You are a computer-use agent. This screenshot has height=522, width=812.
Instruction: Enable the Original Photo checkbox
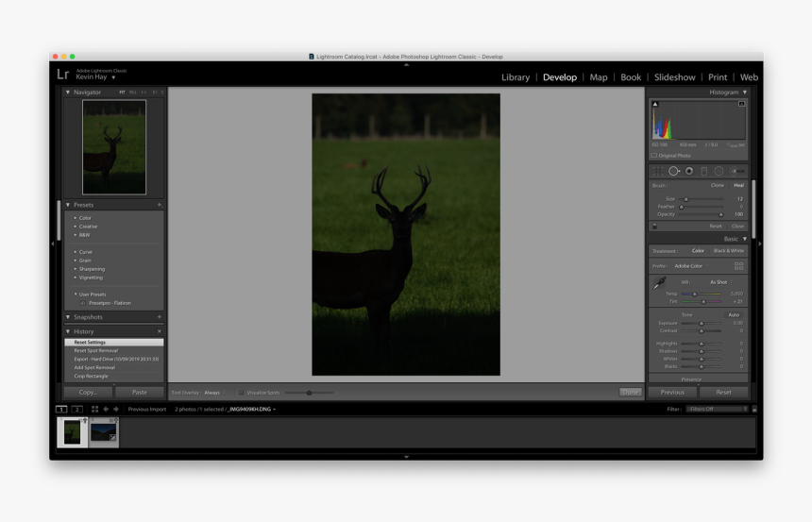pos(654,156)
